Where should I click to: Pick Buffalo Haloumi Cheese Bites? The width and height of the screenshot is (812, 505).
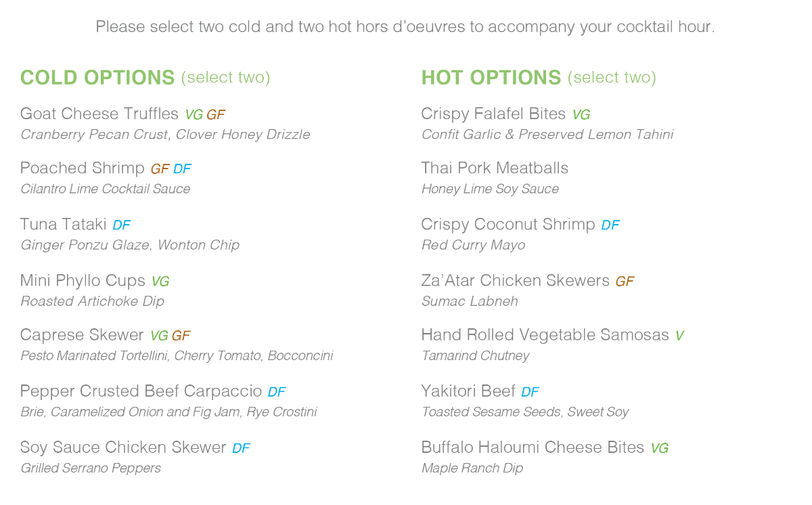click(532, 447)
